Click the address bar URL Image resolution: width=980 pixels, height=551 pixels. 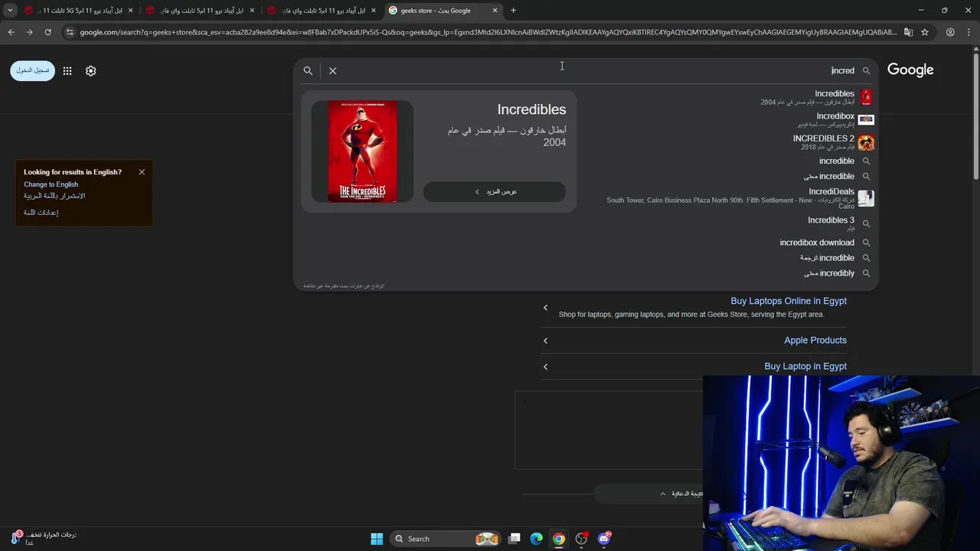pyautogui.click(x=488, y=32)
